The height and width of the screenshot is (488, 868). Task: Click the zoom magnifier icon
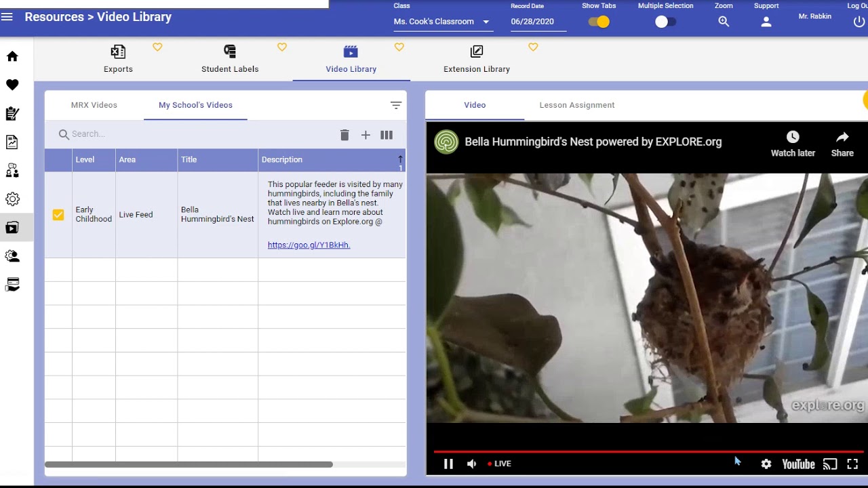coord(724,22)
